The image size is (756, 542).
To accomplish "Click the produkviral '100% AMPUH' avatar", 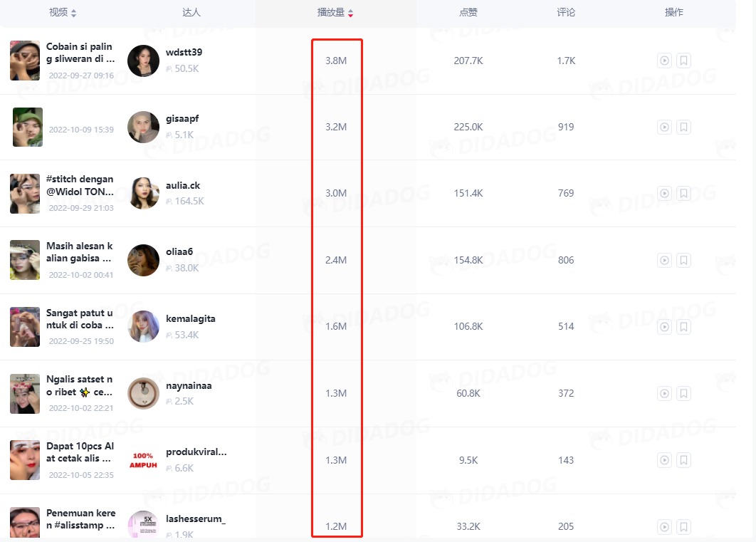I will [143, 460].
